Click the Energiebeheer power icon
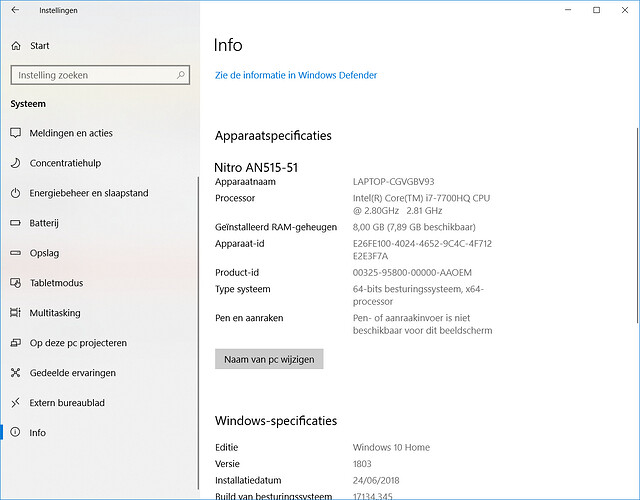 16,193
